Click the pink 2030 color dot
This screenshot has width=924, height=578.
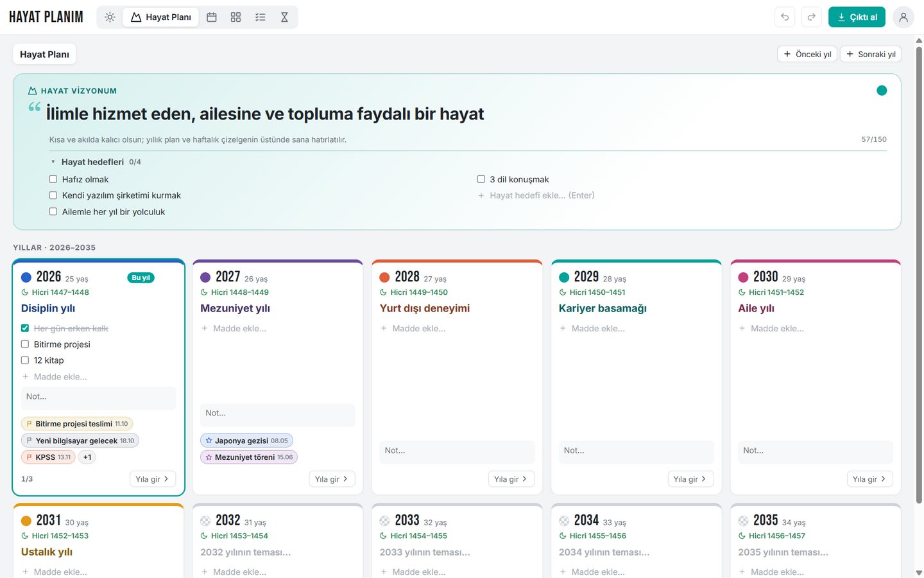coord(743,277)
